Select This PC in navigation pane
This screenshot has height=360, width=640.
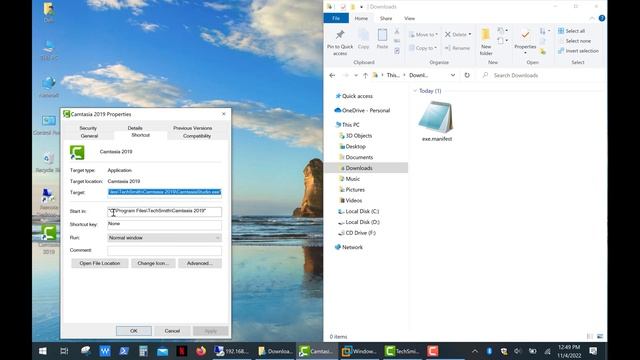(351, 125)
